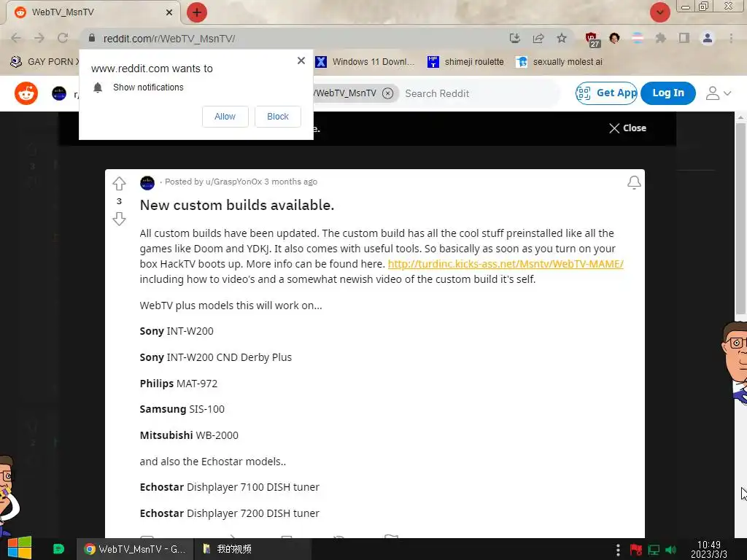The height and width of the screenshot is (560, 747).
Task: Open the turdinc.kicks-ass.net WebTV-MAME link
Action: click(506, 264)
